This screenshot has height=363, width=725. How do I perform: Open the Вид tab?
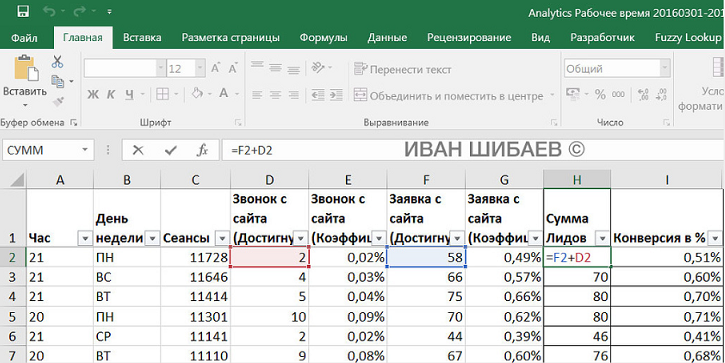540,38
